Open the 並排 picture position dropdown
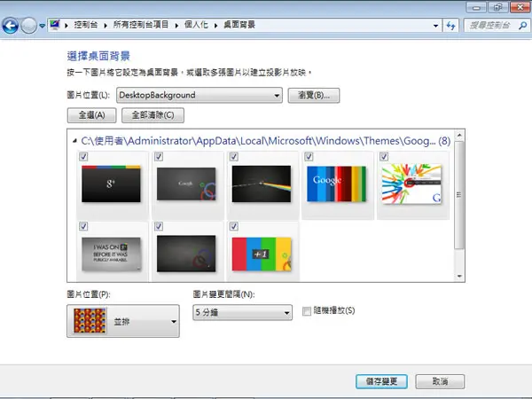Screen dimensions: 532x399 123,321
